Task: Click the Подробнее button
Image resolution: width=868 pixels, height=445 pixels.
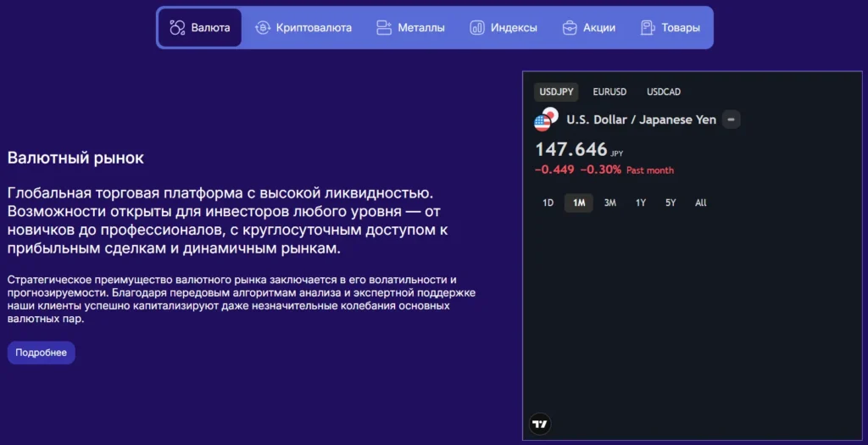Action: [x=41, y=353]
